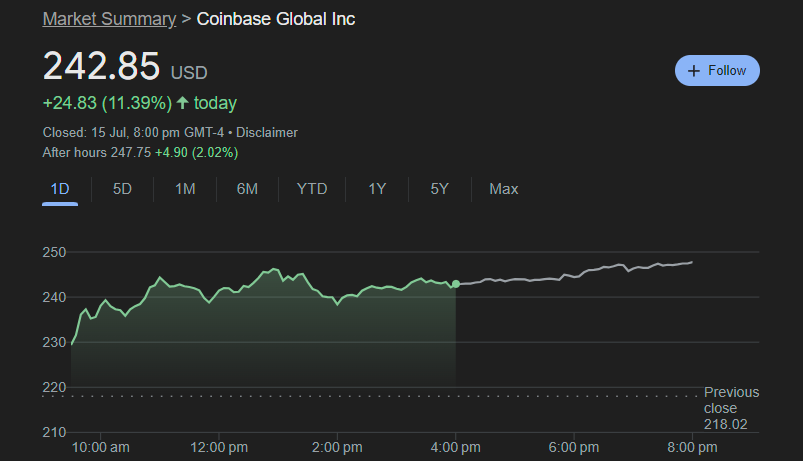The width and height of the screenshot is (803, 461).
Task: Click the Previous close 218.02 label
Action: [x=731, y=408]
